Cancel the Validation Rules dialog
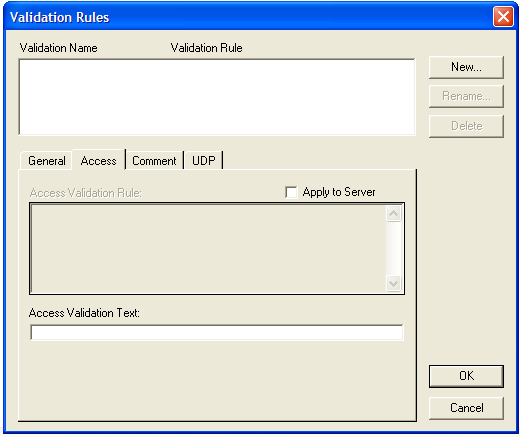This screenshot has width=520, height=437. coord(466,408)
